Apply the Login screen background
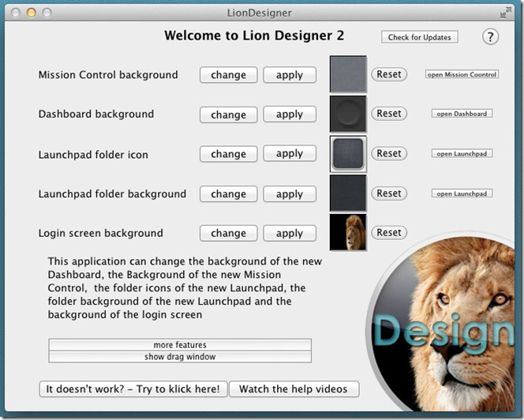Screen dimensions: 524x420 (x=290, y=233)
